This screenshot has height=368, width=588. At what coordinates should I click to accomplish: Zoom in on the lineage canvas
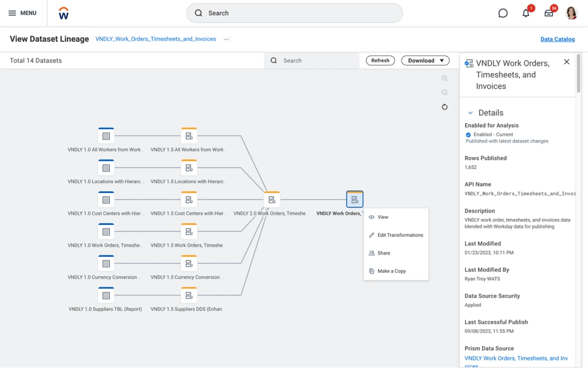point(445,78)
